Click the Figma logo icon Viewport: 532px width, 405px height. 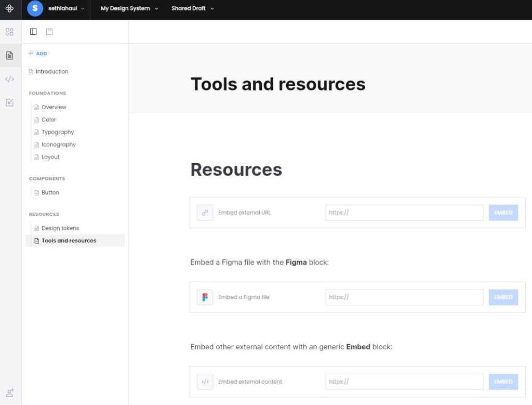coord(205,297)
